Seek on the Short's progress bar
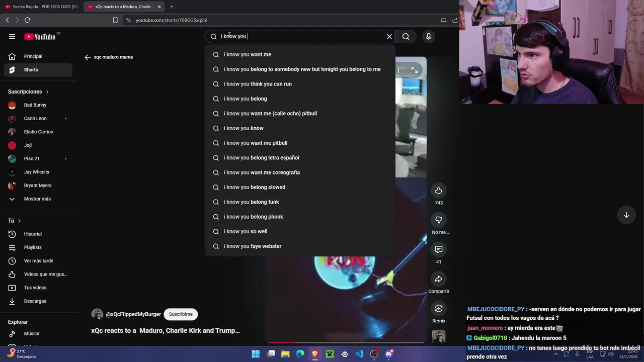 346,343
